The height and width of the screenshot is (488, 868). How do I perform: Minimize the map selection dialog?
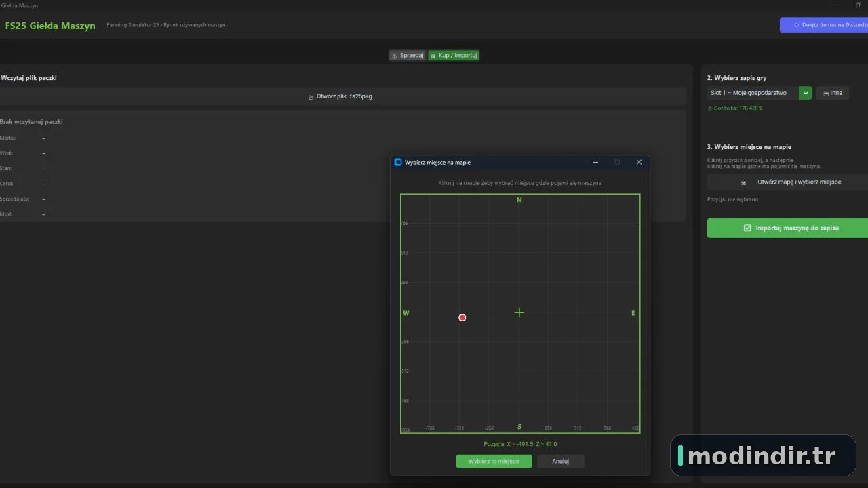(595, 162)
